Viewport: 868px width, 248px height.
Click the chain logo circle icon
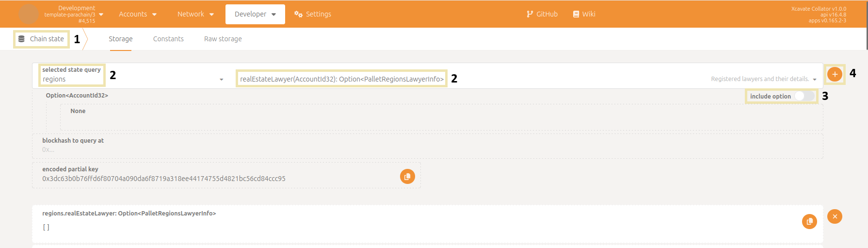point(29,14)
